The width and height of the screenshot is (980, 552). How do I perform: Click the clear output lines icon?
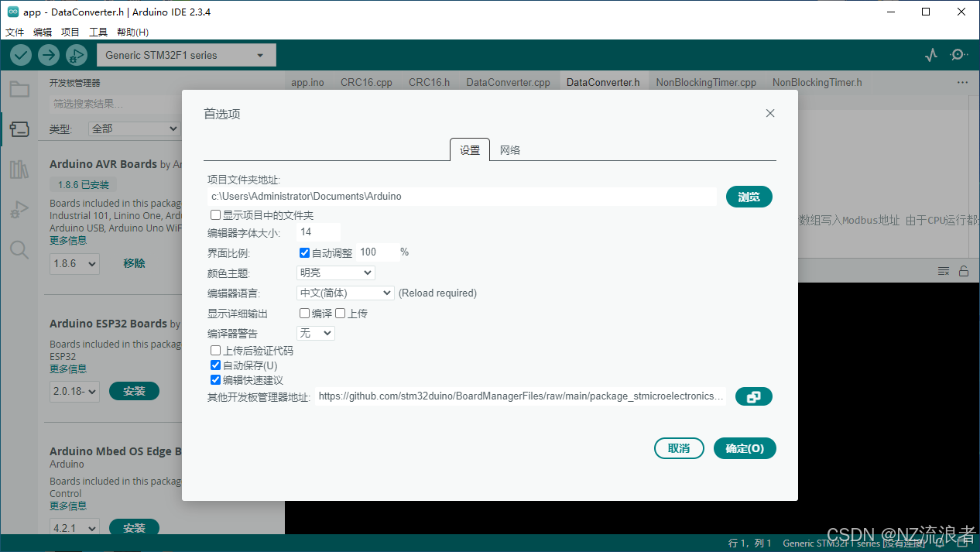[944, 271]
